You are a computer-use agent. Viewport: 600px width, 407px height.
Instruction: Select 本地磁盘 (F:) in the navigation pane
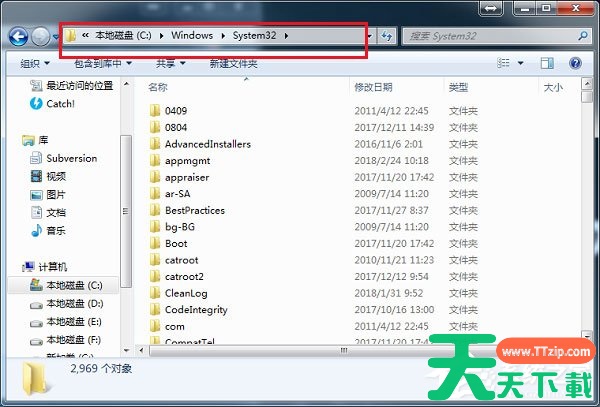click(66, 340)
